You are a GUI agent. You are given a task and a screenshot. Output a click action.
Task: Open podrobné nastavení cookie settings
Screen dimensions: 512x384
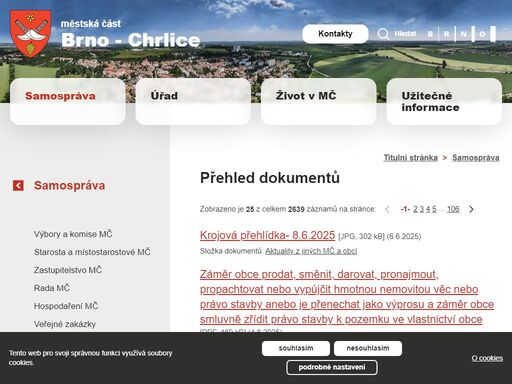tap(332, 367)
